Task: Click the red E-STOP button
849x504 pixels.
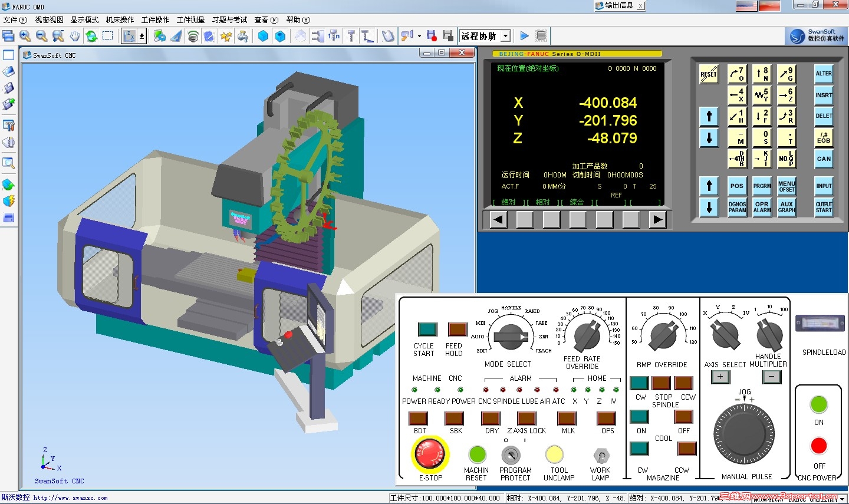Action: pyautogui.click(x=430, y=454)
